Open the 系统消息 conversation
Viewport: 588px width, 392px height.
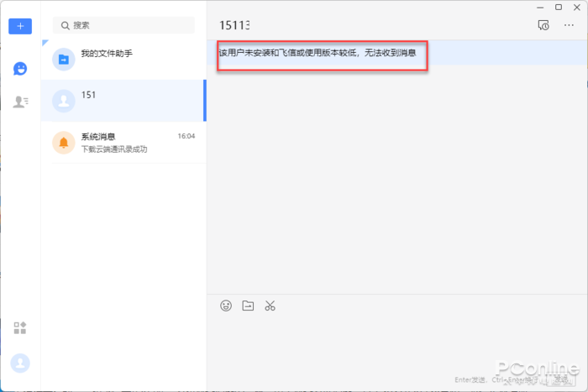pos(123,143)
